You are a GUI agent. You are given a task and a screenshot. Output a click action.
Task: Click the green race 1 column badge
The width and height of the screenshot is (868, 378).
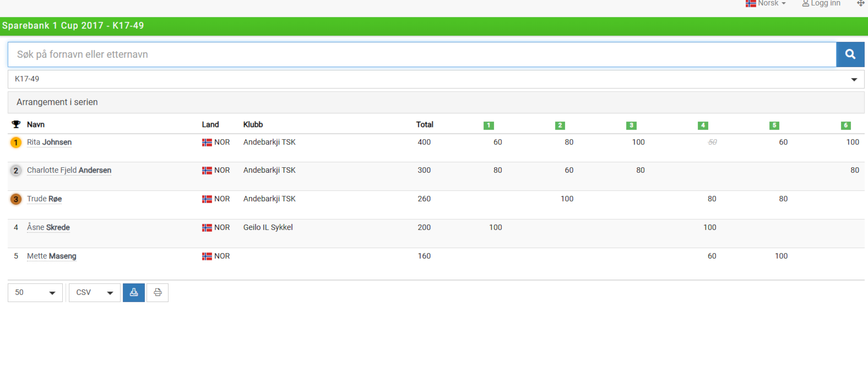[489, 125]
